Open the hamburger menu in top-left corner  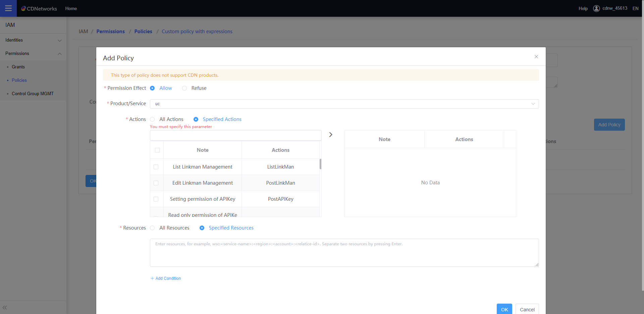8,8
